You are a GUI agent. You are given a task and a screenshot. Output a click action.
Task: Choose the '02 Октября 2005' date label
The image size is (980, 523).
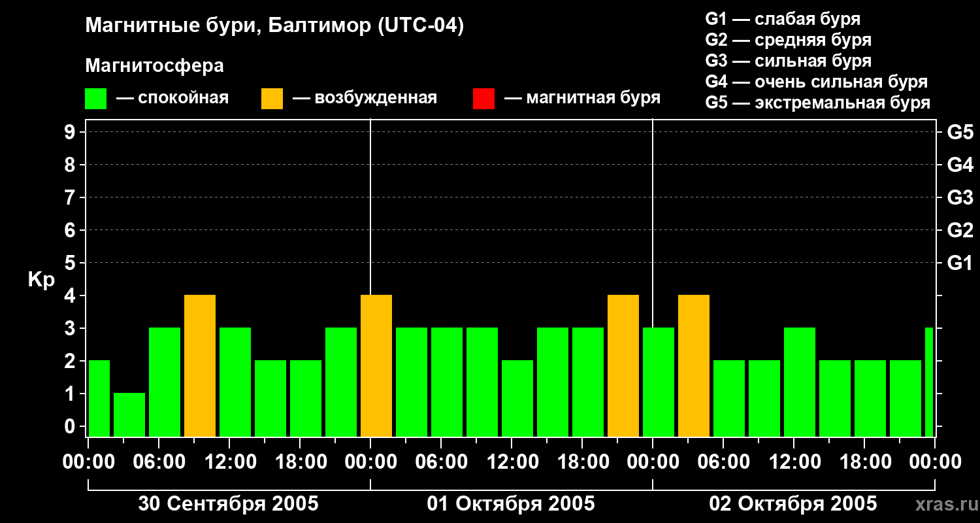pos(793,504)
